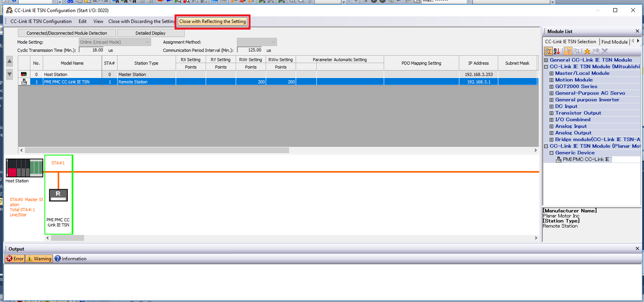Expand Master/Local Module node

point(551,73)
